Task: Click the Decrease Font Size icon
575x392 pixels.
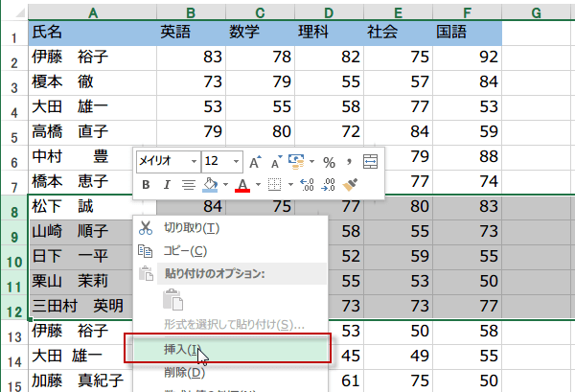Action: coord(276,162)
